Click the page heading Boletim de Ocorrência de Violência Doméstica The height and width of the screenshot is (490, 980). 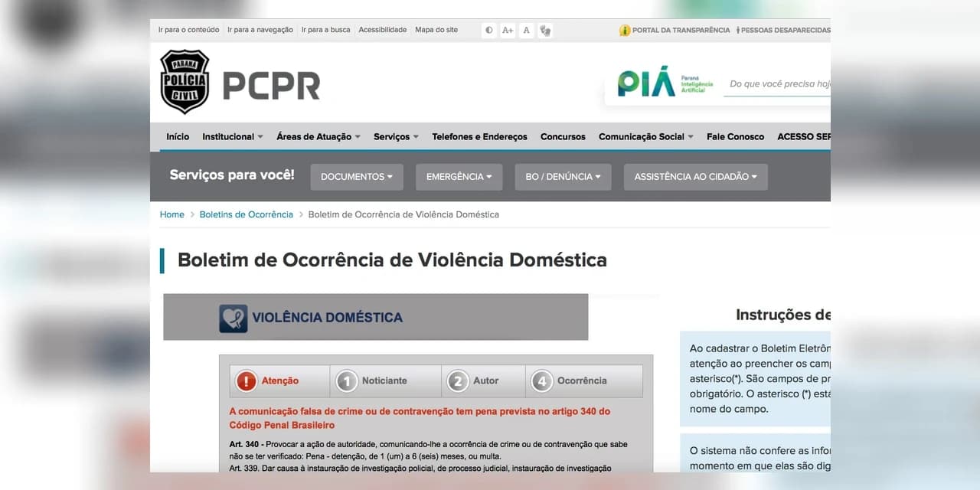point(392,260)
